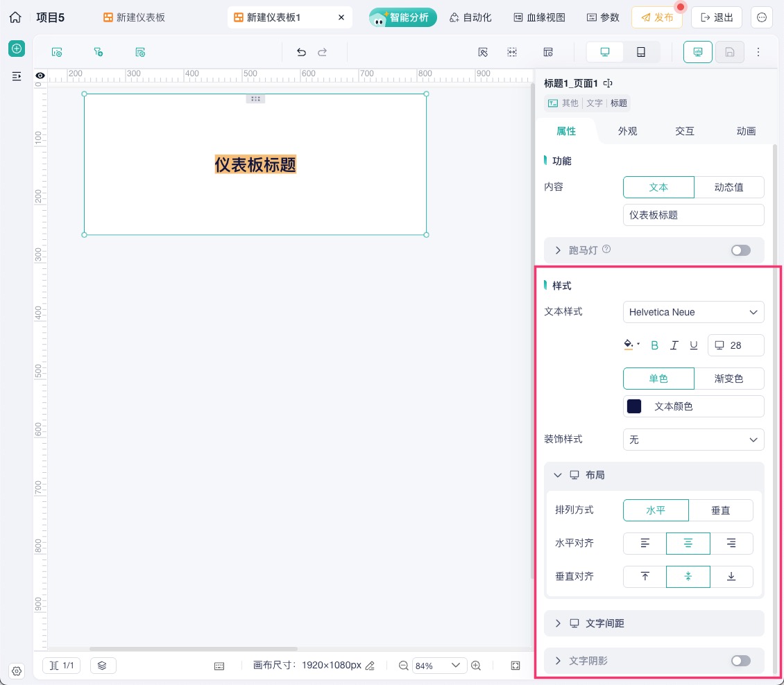This screenshot has height=685, width=784.
Task: Open 血缘视图
Action: (x=540, y=17)
